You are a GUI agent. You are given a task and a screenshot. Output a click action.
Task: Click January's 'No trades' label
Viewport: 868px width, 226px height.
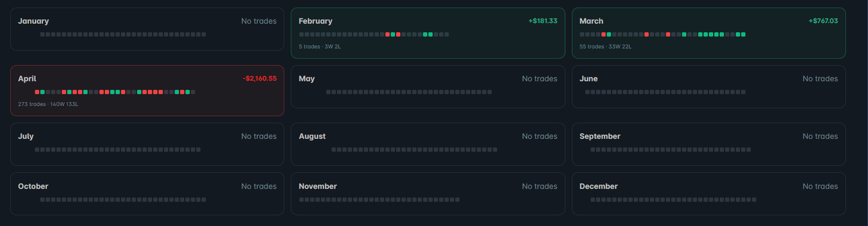(259, 21)
